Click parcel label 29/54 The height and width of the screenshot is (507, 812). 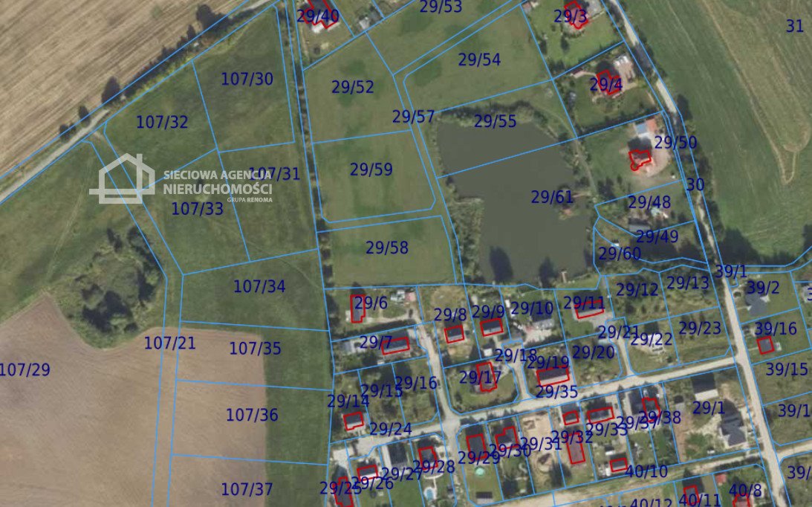(479, 60)
